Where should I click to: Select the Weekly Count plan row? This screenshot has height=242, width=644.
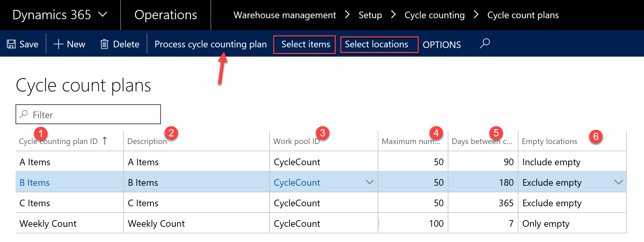pos(48,224)
